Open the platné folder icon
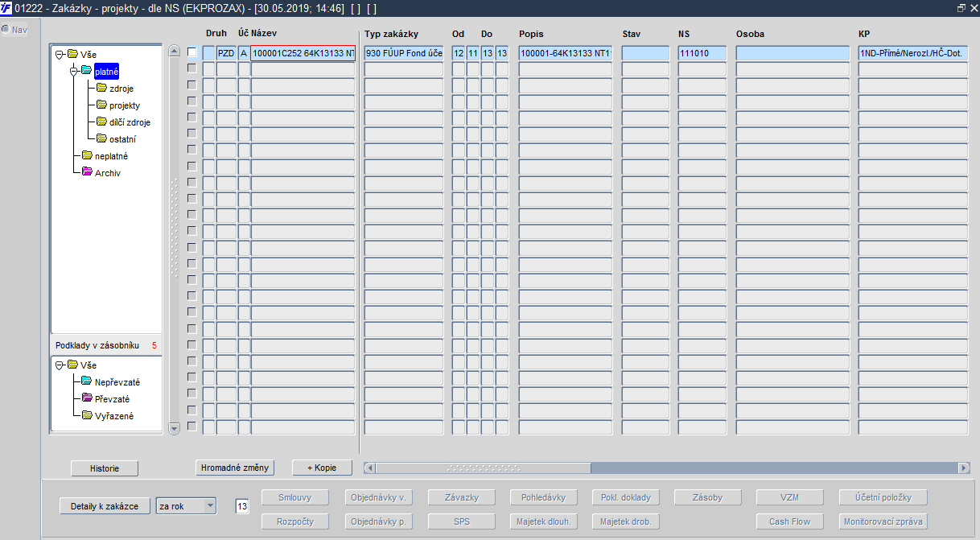The image size is (980, 540). (87, 72)
